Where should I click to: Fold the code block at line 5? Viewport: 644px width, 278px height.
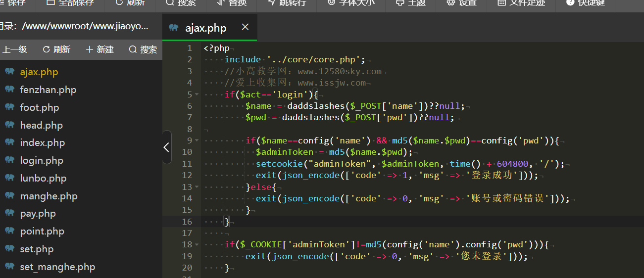(x=197, y=94)
